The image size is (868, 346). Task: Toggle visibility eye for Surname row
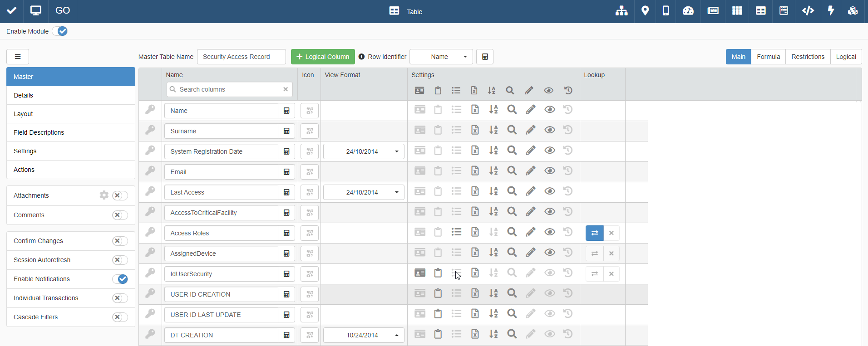point(549,130)
